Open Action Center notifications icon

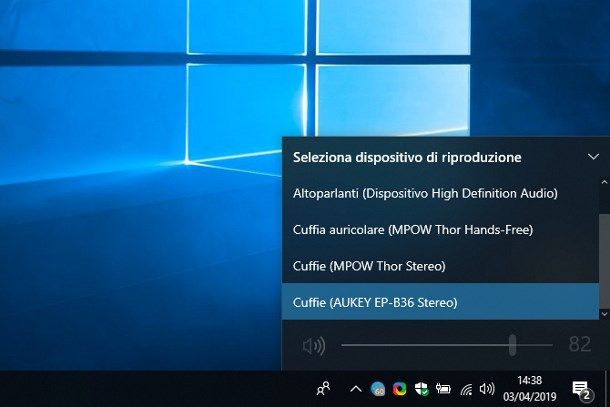(x=582, y=390)
